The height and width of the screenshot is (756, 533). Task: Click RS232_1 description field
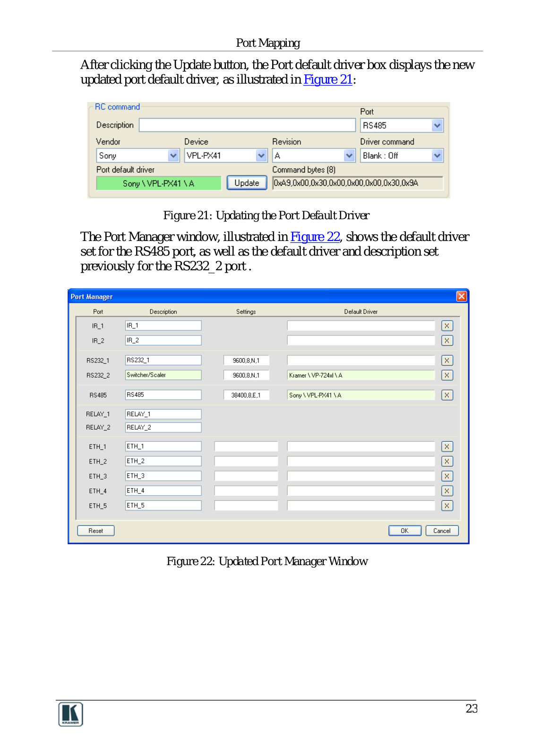pyautogui.click(x=163, y=360)
